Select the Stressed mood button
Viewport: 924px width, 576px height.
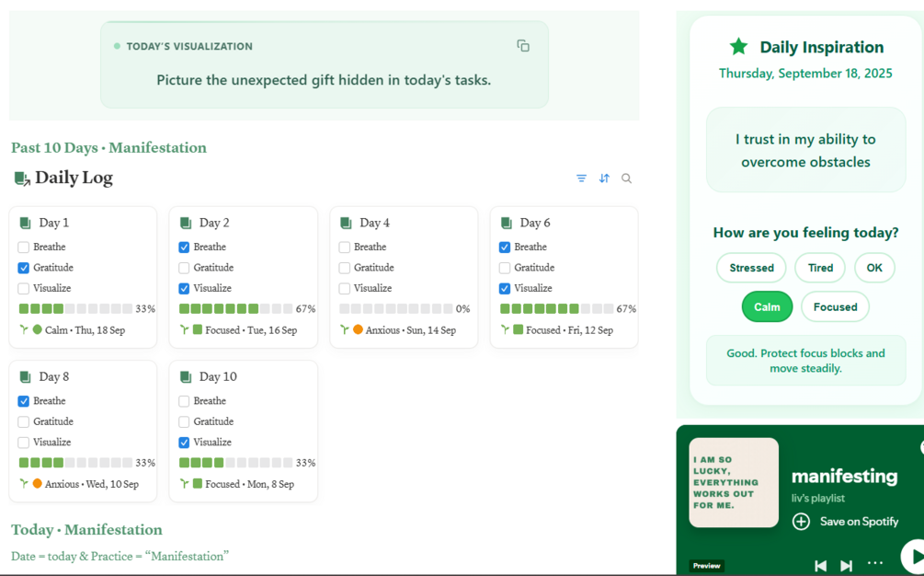751,268
